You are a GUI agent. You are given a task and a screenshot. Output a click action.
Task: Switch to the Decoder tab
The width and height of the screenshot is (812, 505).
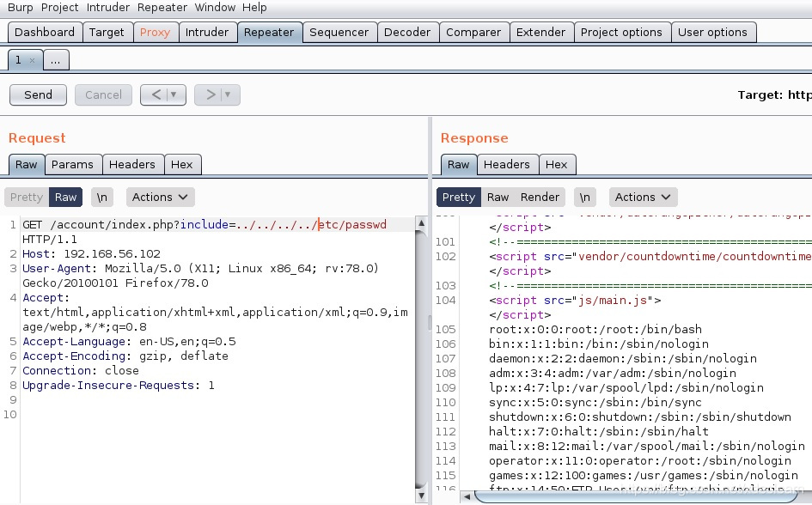click(x=407, y=32)
